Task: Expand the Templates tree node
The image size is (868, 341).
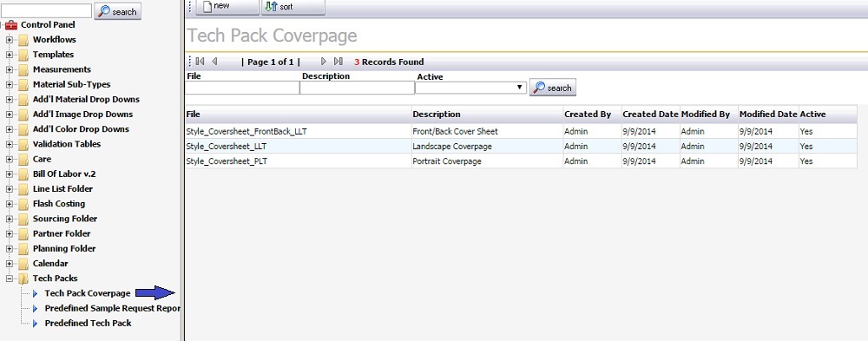Action: (10, 55)
